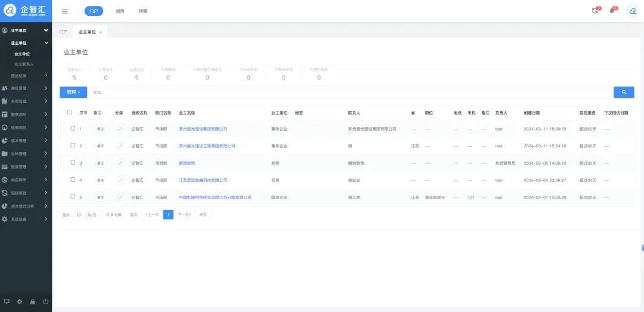The height and width of the screenshot is (312, 644).
Task: Collapse the nested 业主单位 submenu chevron
Action: pos(47,43)
